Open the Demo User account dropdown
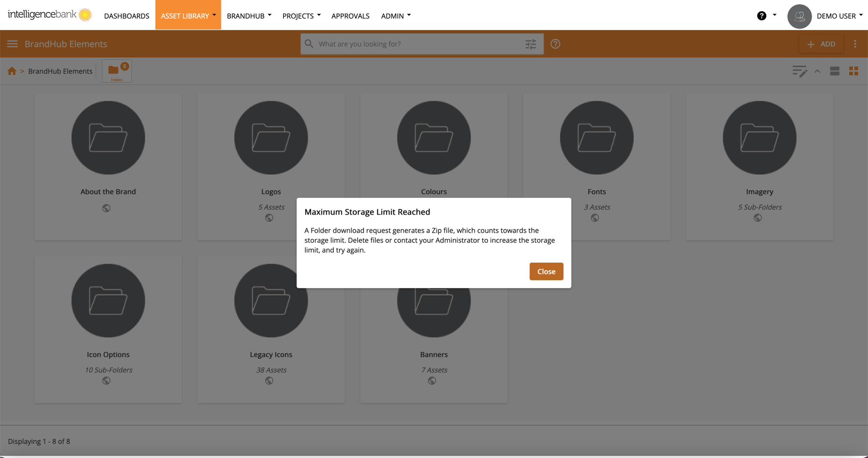868x458 pixels. [x=839, y=16]
